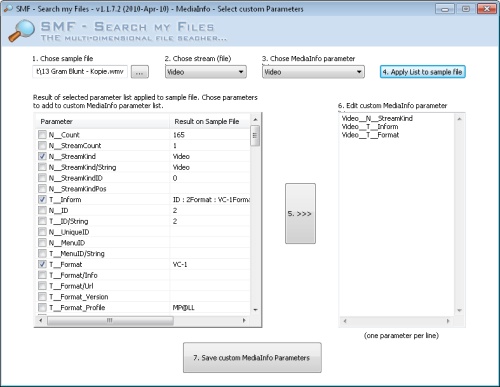Click parameter list scroll up arrow

point(255,119)
